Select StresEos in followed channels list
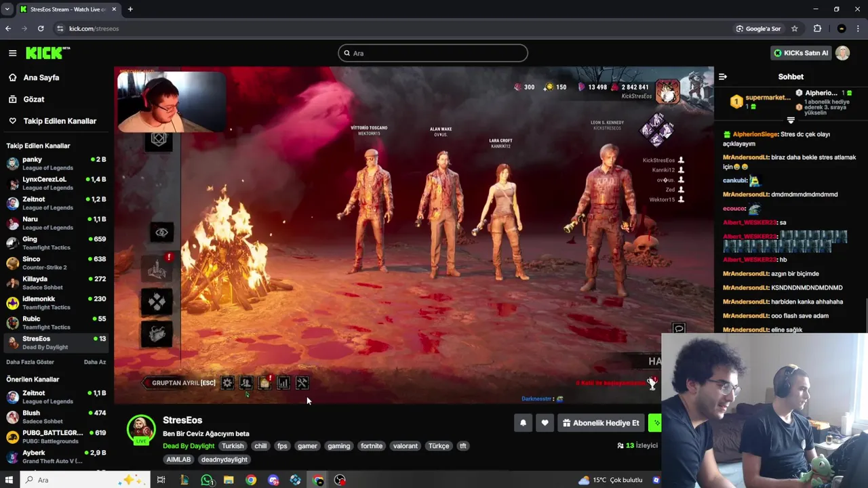 coord(56,342)
